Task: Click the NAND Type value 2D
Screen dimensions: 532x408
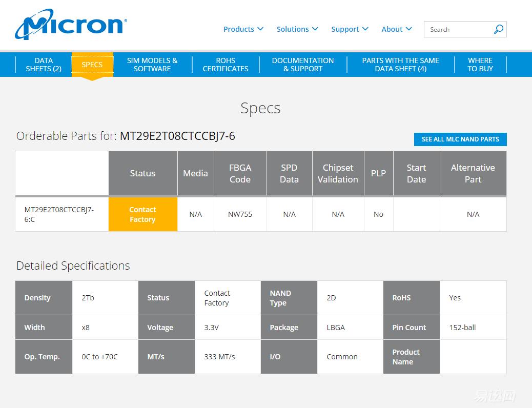Action: pos(331,298)
